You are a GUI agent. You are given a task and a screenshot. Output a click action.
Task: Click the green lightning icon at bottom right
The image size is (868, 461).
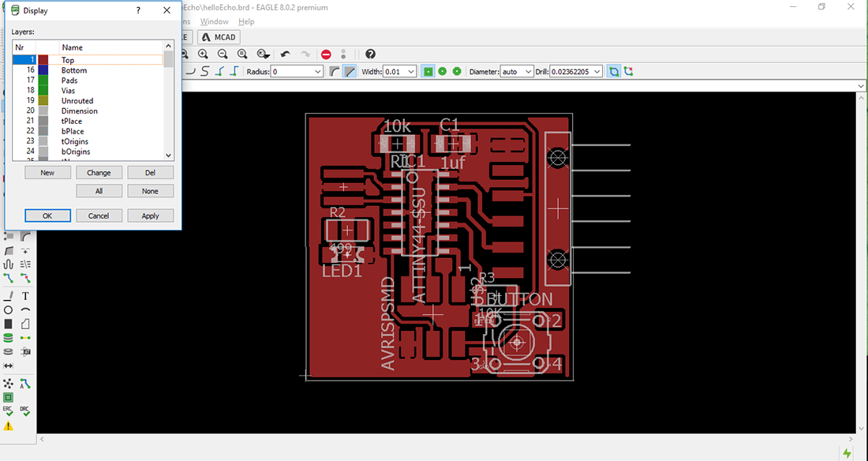click(847, 452)
